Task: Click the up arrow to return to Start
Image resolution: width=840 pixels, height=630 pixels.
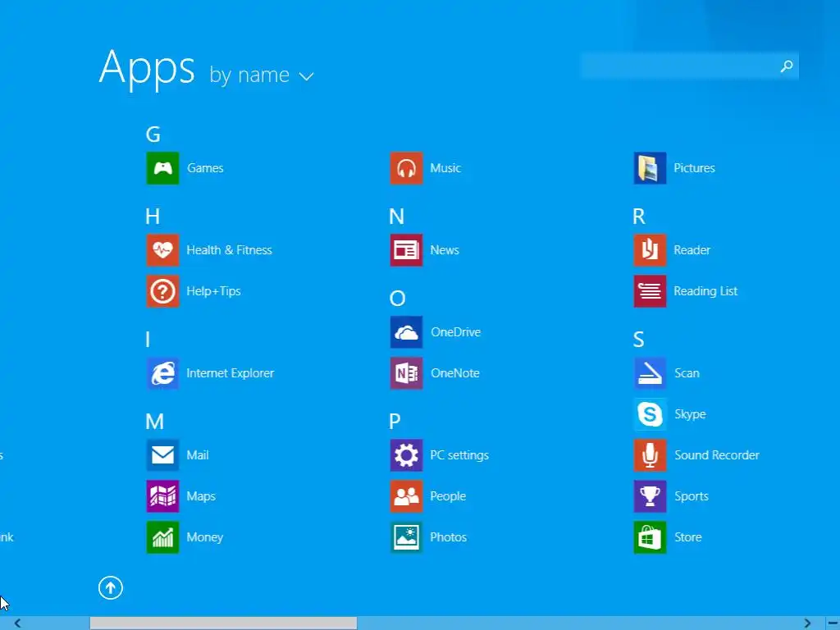Action: click(111, 588)
